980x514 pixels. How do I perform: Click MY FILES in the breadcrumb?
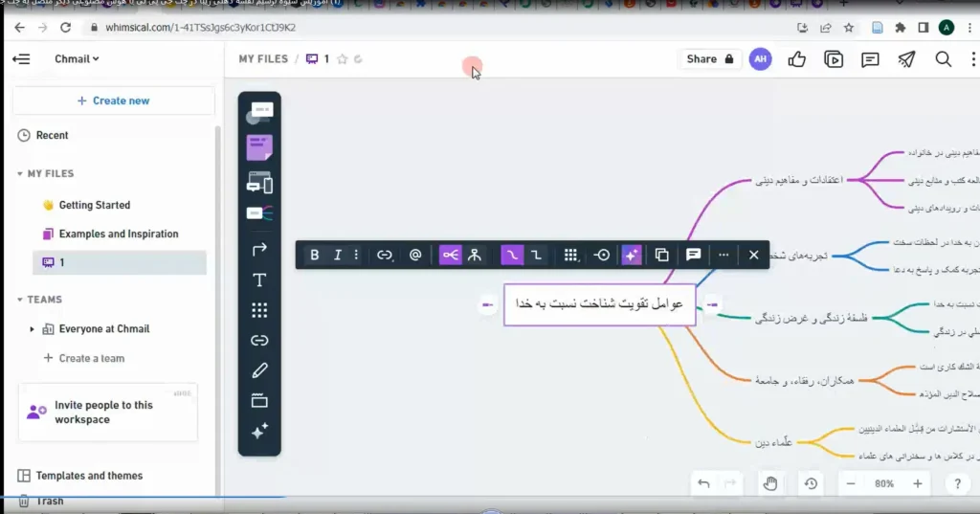coord(263,58)
